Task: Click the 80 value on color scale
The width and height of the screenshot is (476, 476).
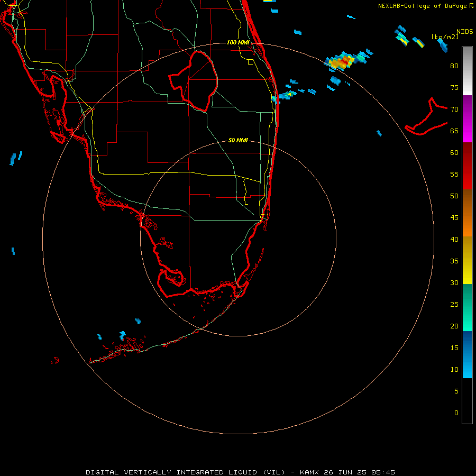Action: (x=454, y=66)
